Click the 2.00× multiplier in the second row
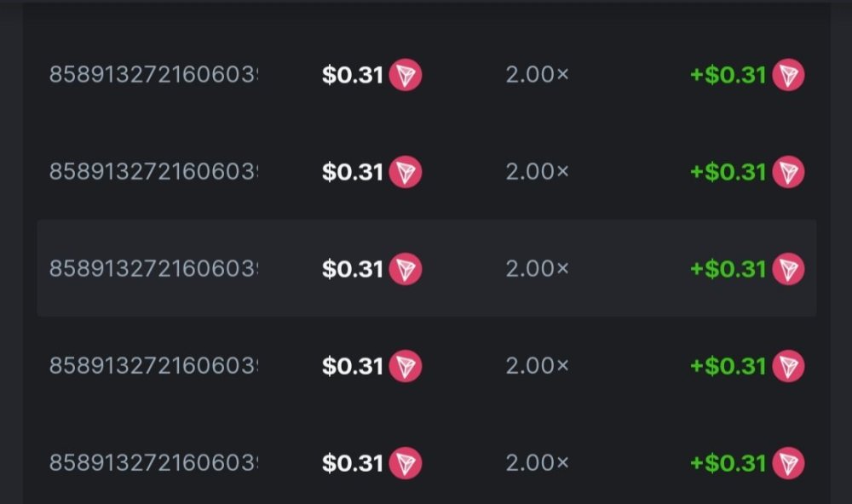The image size is (852, 504). tap(537, 173)
